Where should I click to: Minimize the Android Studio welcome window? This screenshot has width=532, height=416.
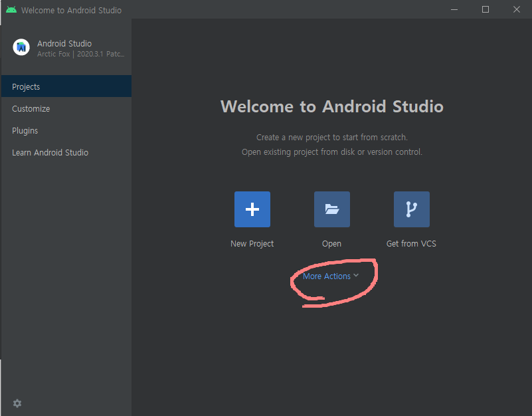pyautogui.click(x=454, y=9)
